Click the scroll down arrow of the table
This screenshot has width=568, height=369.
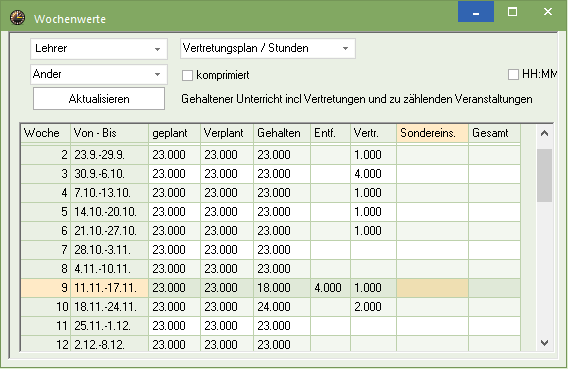[x=544, y=343]
